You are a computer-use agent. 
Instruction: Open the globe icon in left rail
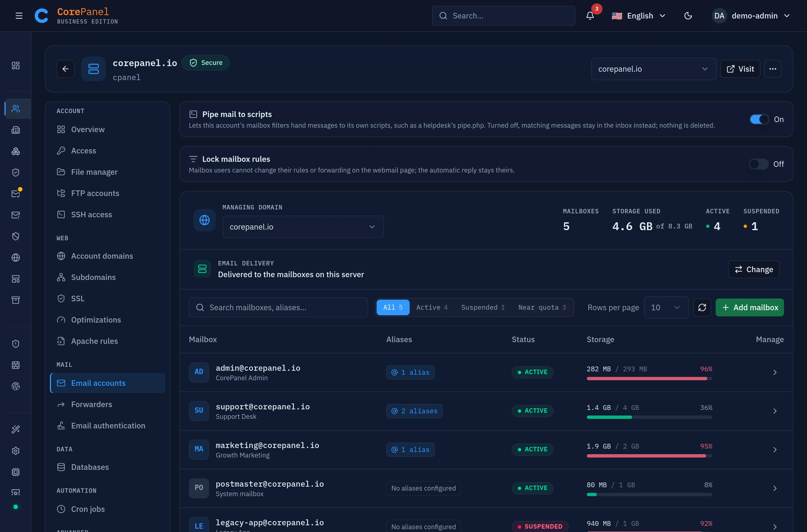click(16, 258)
